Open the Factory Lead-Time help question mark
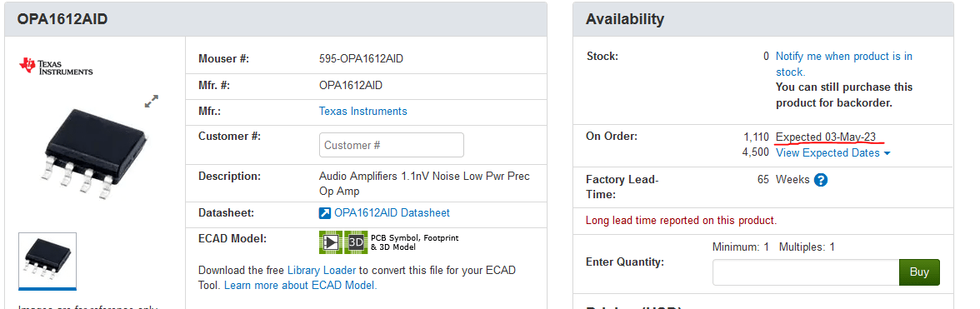Viewport: 980px width, 309px height. (x=822, y=180)
